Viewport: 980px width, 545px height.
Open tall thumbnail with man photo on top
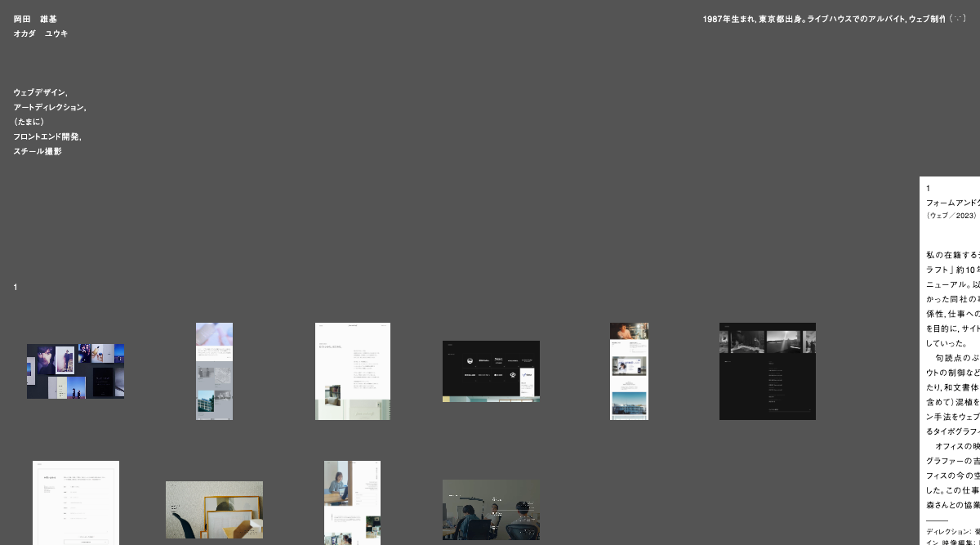[x=629, y=371]
